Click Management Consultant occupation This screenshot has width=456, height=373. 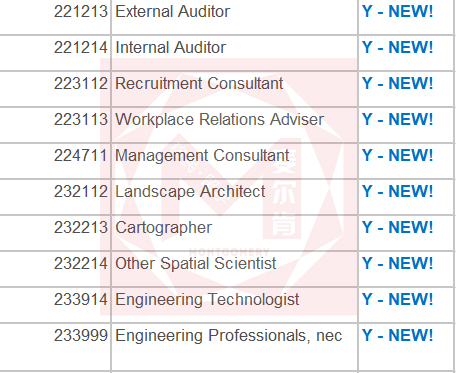click(202, 155)
